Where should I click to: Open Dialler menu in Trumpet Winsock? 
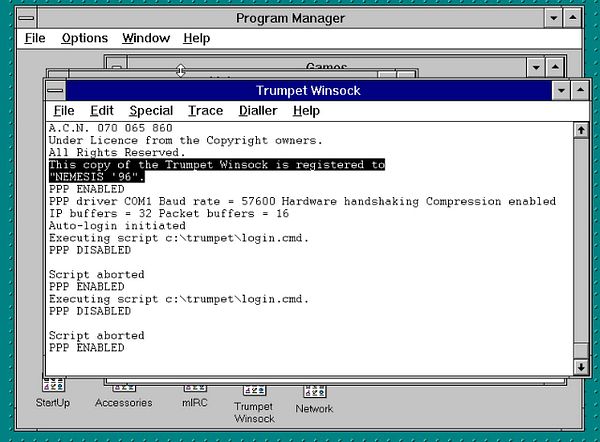tap(258, 111)
